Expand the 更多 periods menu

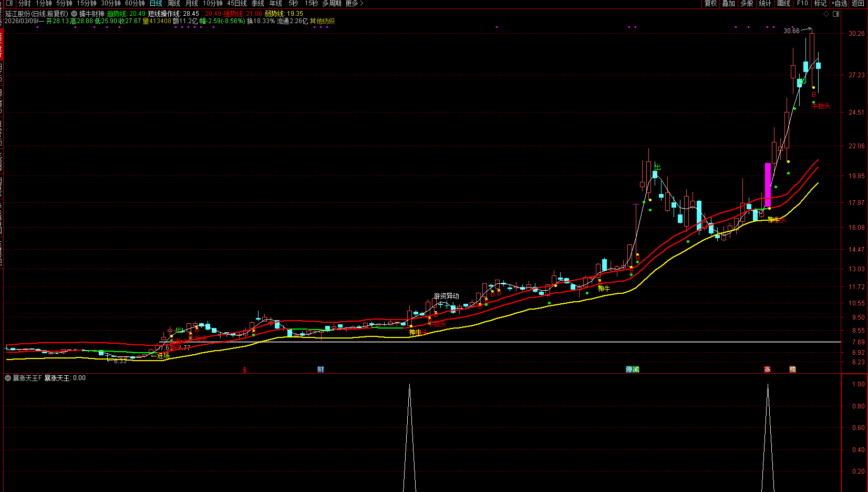(x=354, y=3)
